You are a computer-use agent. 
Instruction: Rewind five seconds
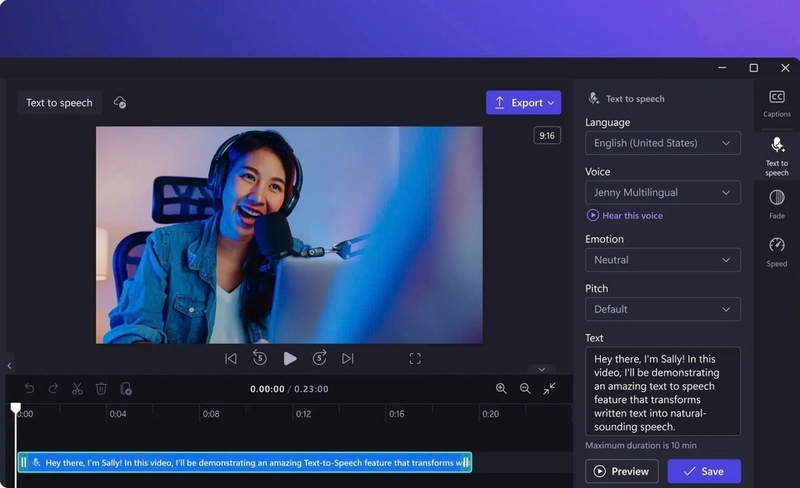pos(260,358)
